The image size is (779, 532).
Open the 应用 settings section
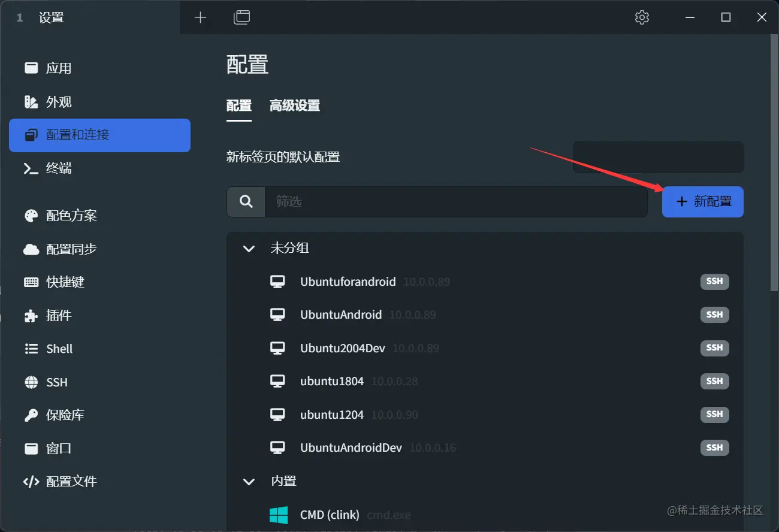pyautogui.click(x=99, y=68)
